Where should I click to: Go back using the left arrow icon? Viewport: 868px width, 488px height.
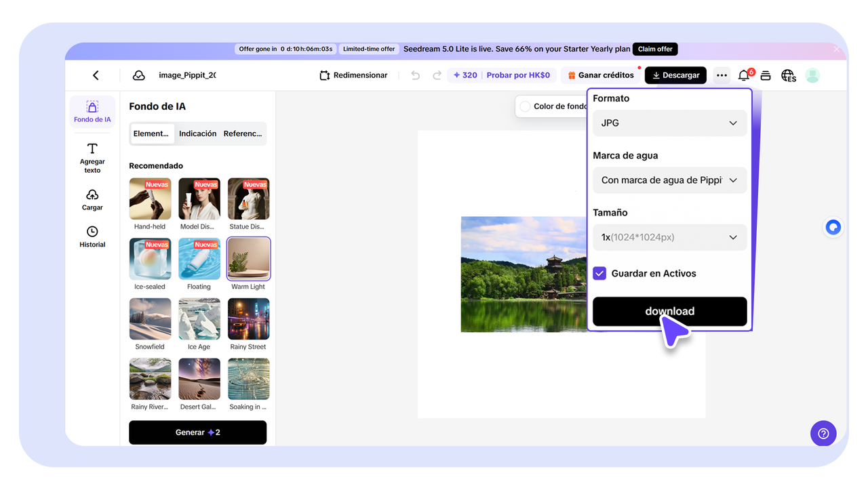point(96,75)
